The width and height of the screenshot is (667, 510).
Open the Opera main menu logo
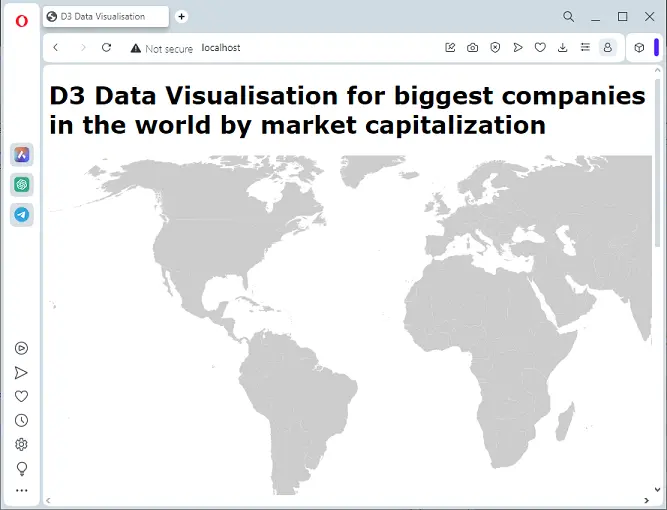click(x=21, y=20)
